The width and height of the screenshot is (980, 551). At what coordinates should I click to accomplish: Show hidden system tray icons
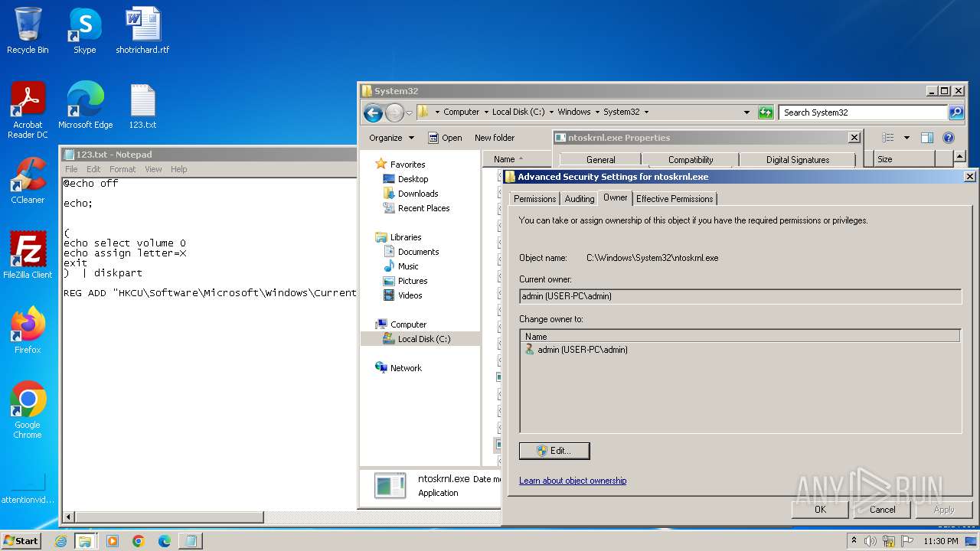854,541
